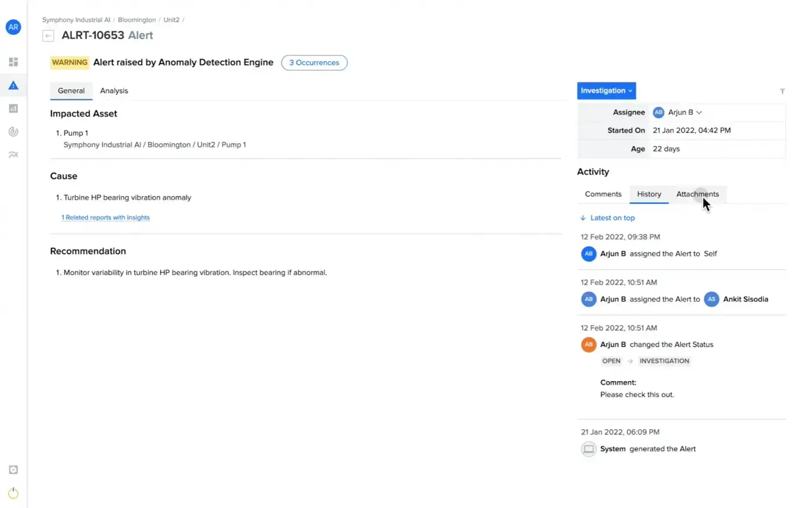This screenshot has height=508, width=812.
Task: Open the Investigation status dropdown
Action: [x=606, y=91]
